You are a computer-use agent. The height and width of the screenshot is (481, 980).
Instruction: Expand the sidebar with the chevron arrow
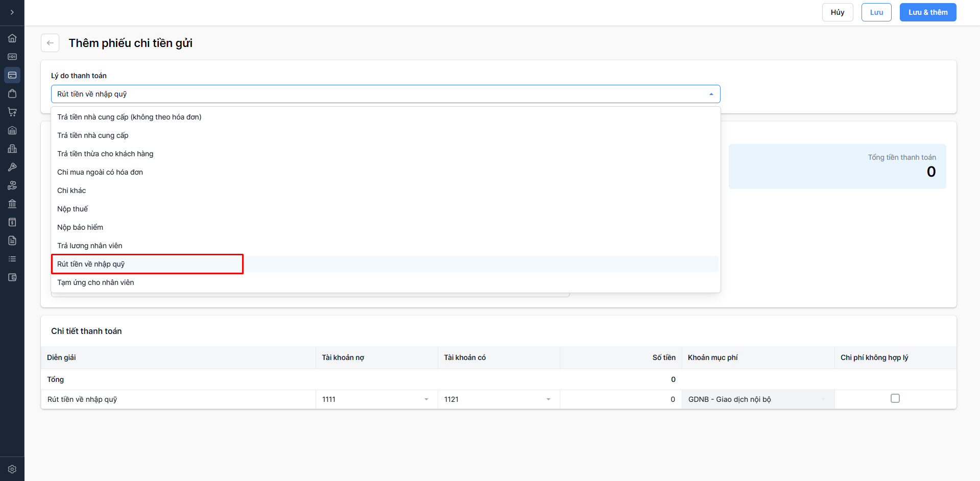12,12
